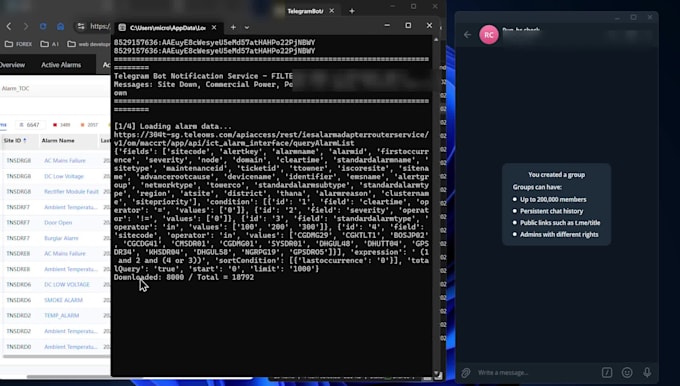Open the Door Open alarm link
The height and width of the screenshot is (386, 680).
tap(58, 222)
